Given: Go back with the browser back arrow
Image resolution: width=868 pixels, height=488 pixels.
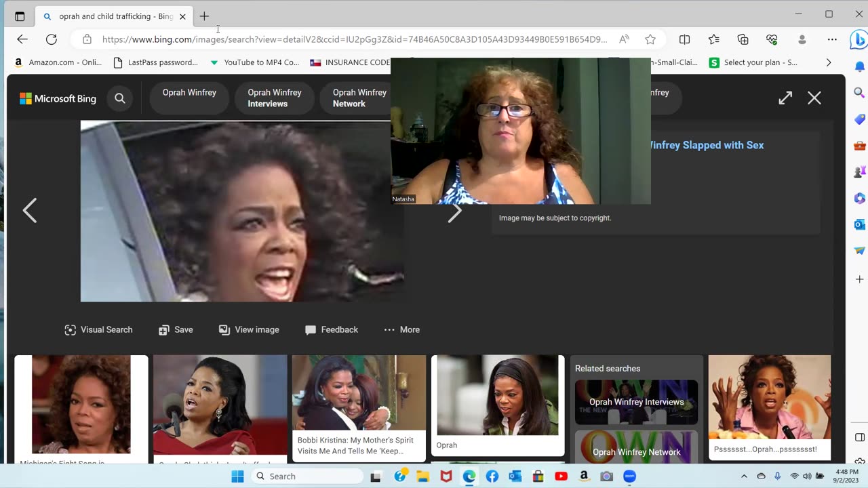Looking at the screenshot, I should pos(22,39).
